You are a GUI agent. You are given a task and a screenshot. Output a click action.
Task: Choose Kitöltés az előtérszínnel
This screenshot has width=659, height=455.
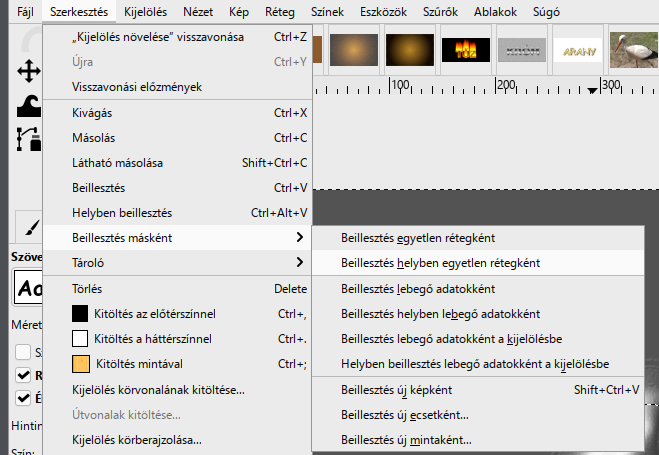pos(177,314)
